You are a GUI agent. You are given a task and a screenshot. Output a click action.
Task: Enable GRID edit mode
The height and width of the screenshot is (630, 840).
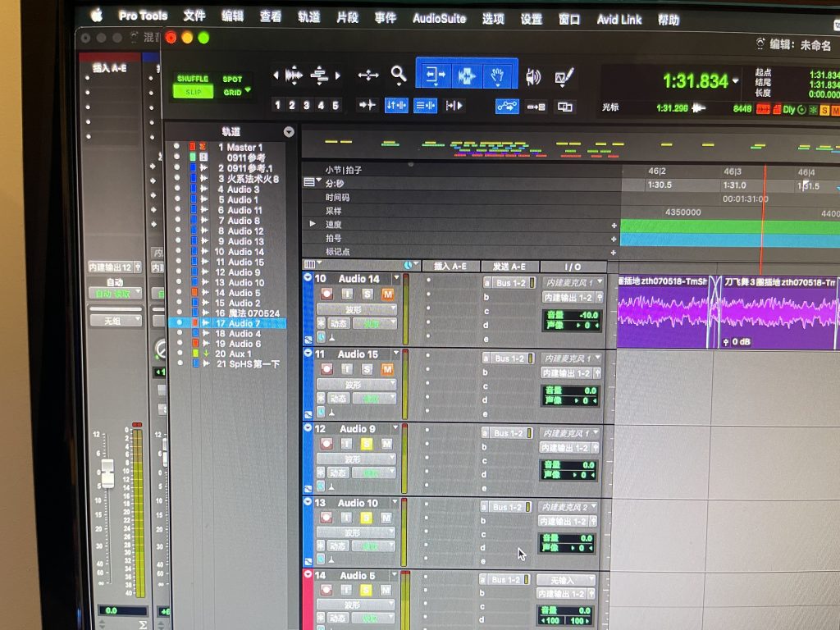[x=232, y=92]
